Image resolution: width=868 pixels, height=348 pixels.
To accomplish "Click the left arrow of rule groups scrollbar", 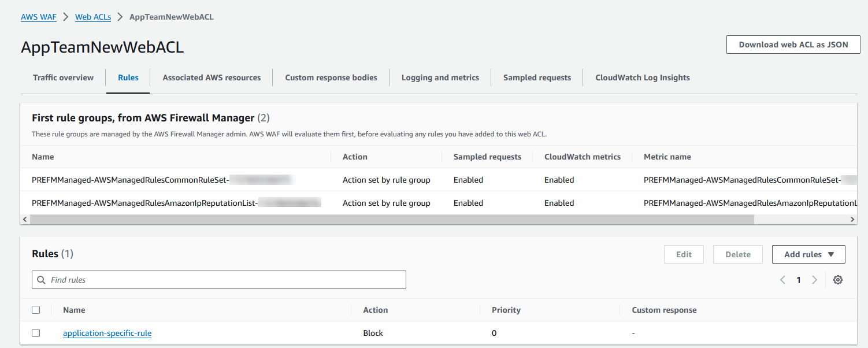I will [x=25, y=219].
